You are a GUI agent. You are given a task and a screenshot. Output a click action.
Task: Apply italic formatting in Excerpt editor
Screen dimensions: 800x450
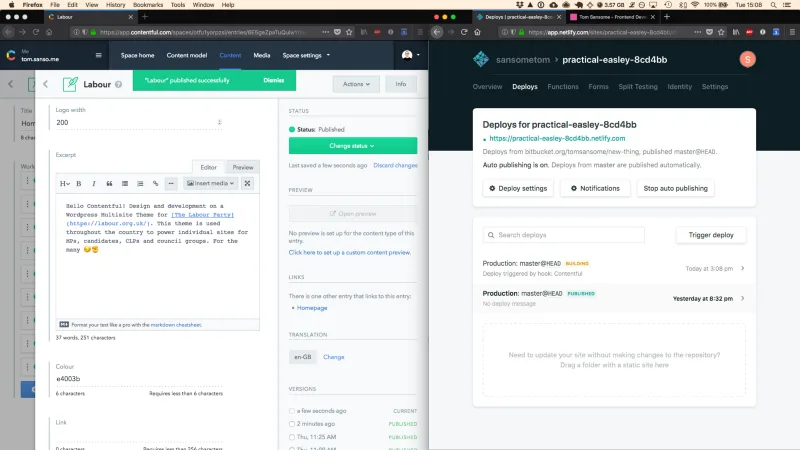(94, 184)
